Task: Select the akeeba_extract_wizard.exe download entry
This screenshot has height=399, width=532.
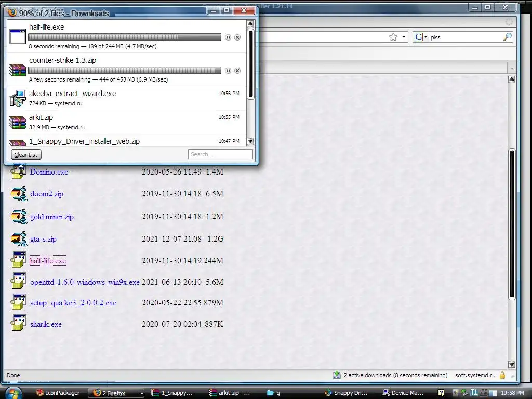Action: 127,98
